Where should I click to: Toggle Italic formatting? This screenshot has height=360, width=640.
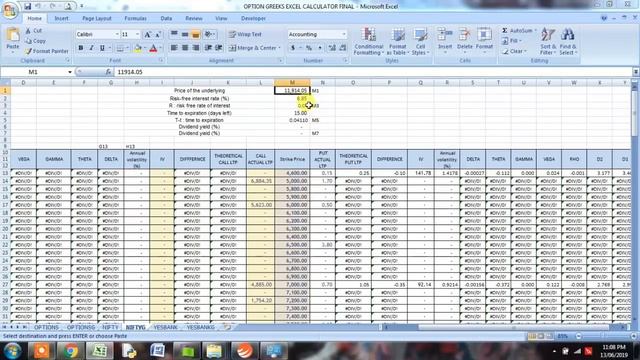[91, 48]
